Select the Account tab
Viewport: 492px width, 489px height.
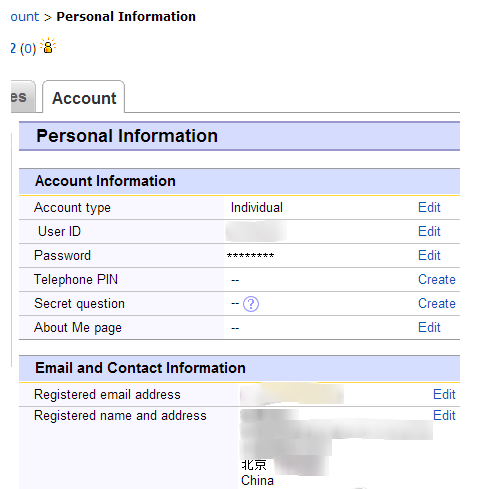point(84,98)
